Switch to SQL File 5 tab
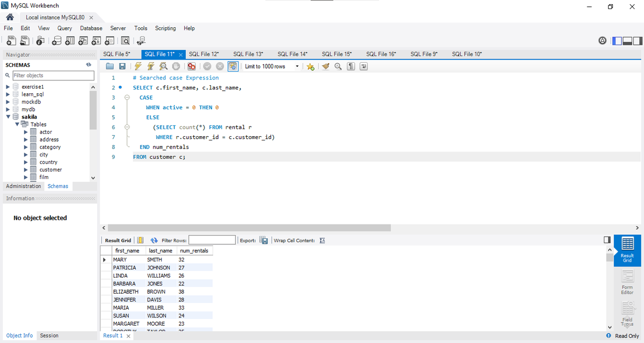Viewport: 644px width, 343px height. (x=116, y=54)
